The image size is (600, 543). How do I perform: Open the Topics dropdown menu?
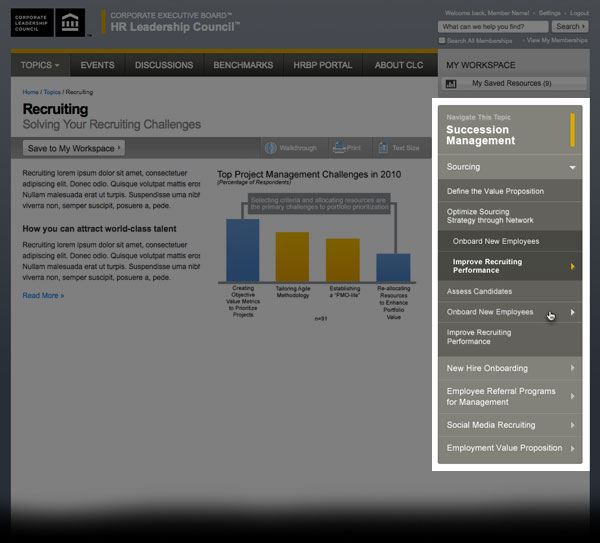pos(40,65)
